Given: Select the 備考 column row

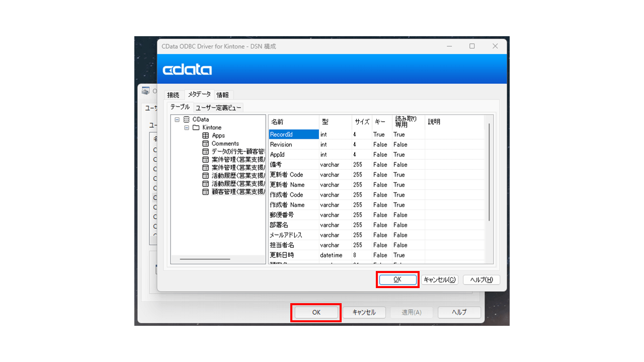Looking at the screenshot, I should [x=376, y=164].
